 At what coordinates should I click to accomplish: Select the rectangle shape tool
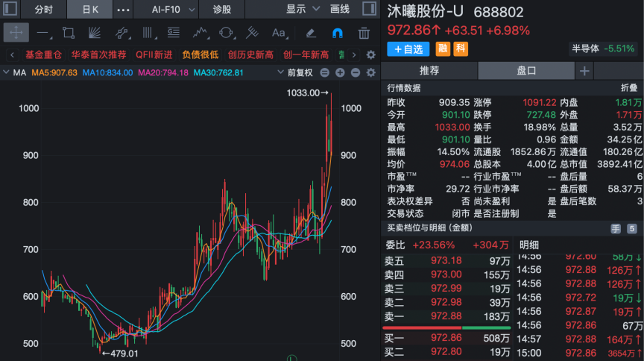point(68,33)
